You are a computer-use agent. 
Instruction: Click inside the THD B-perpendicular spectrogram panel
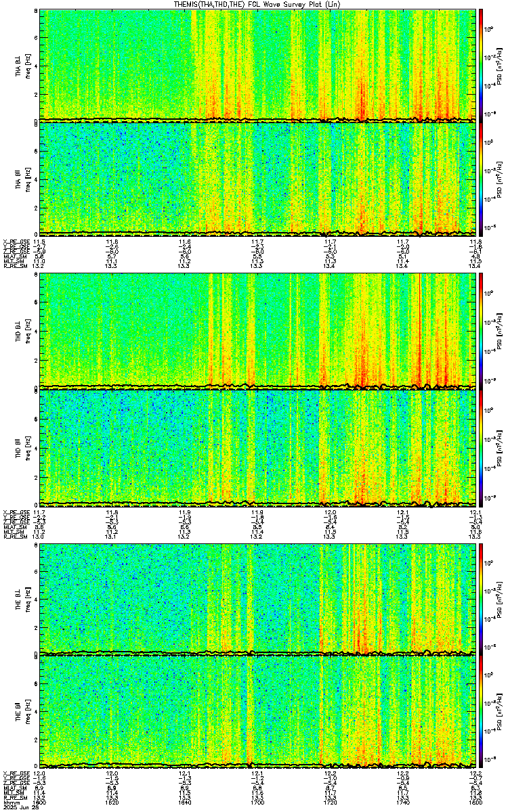point(257,332)
